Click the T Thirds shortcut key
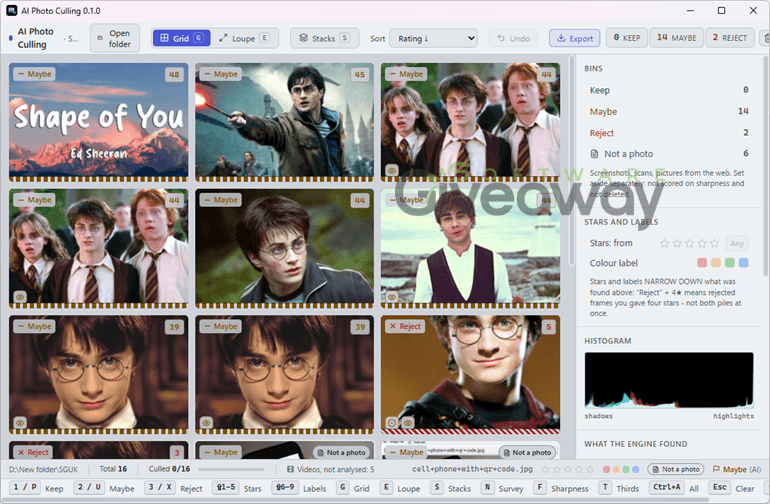Viewport: 770px width, 504px height. [605, 488]
